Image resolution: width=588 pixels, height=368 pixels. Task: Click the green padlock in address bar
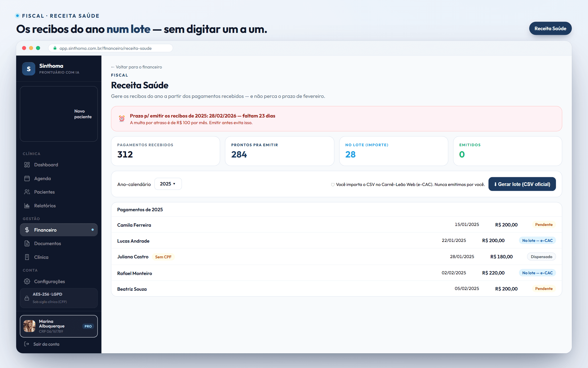tap(55, 48)
